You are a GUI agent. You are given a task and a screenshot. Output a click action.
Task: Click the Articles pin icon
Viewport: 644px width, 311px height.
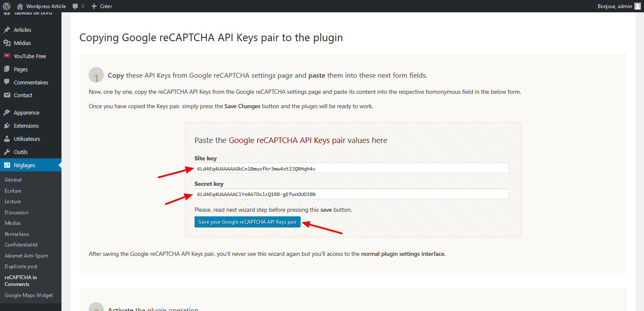[7, 30]
